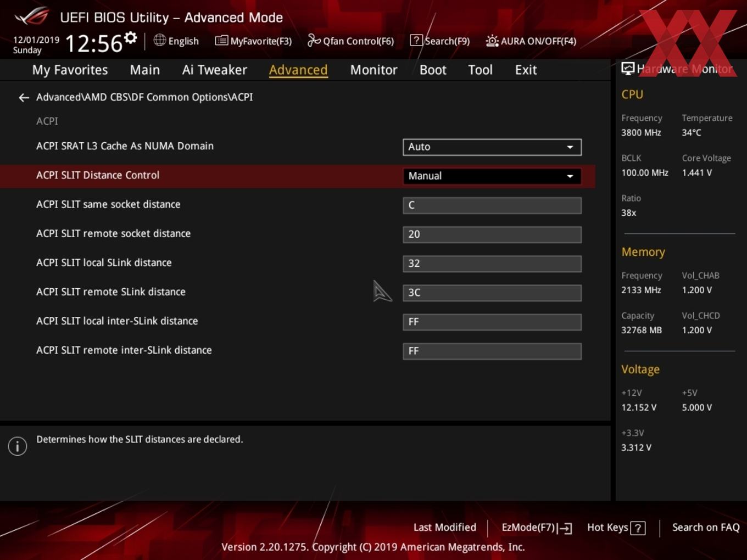The width and height of the screenshot is (747, 560).
Task: Click CPU temperature value 34°C
Action: [x=692, y=132]
